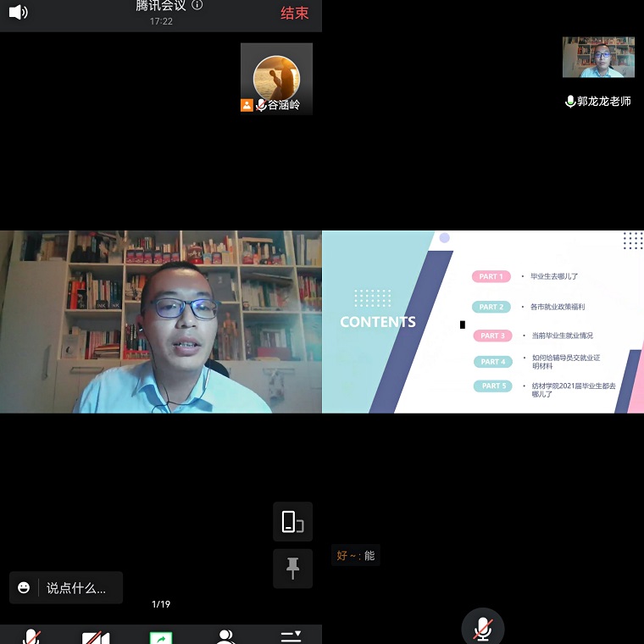This screenshot has width=644, height=644.
Task: Select 郭龙龙老师's small video thumbnail
Action: pyautogui.click(x=598, y=58)
